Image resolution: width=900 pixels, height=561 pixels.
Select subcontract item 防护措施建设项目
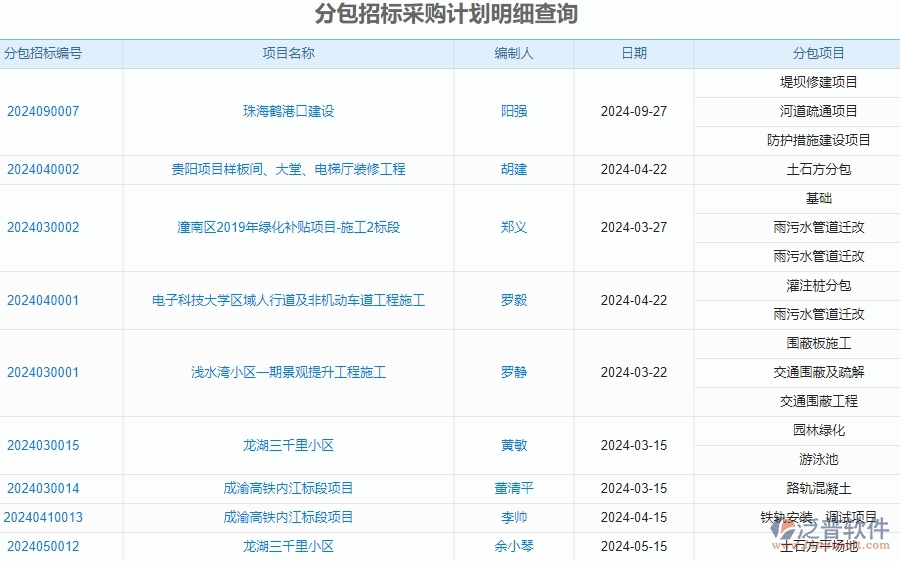coord(818,140)
